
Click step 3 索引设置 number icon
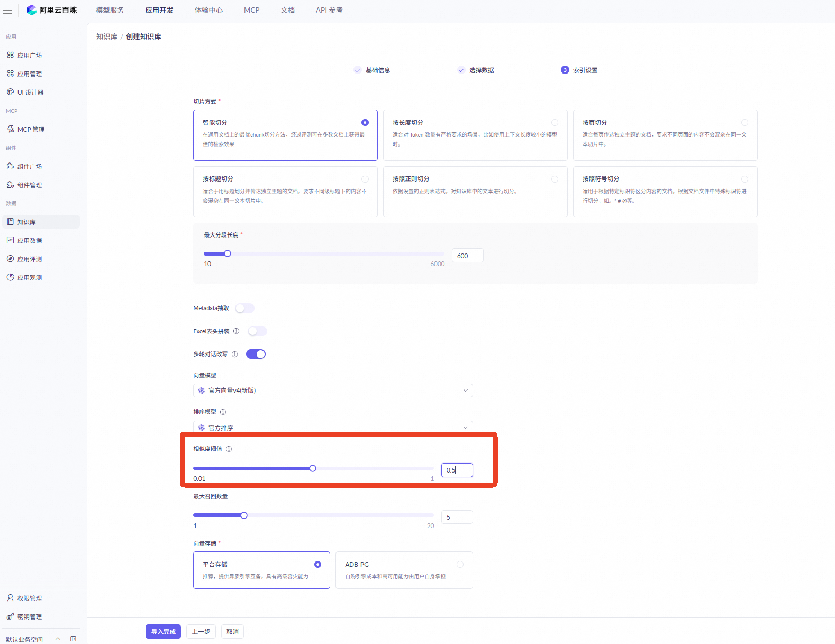565,70
